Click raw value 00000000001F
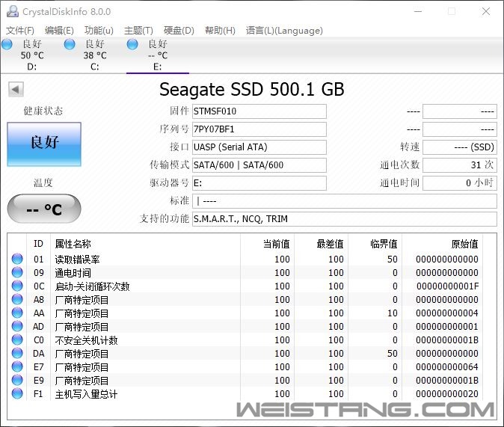Screen dimensions: 504x427 447,286
